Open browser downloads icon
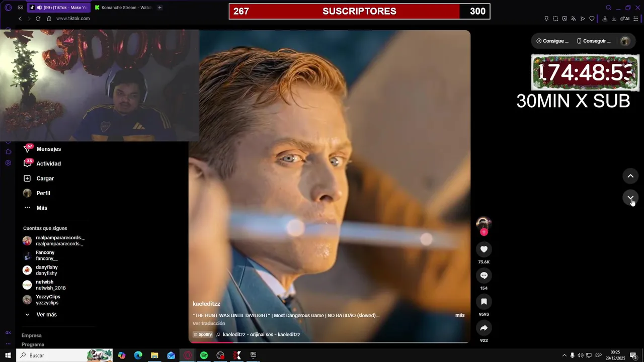 (614, 19)
